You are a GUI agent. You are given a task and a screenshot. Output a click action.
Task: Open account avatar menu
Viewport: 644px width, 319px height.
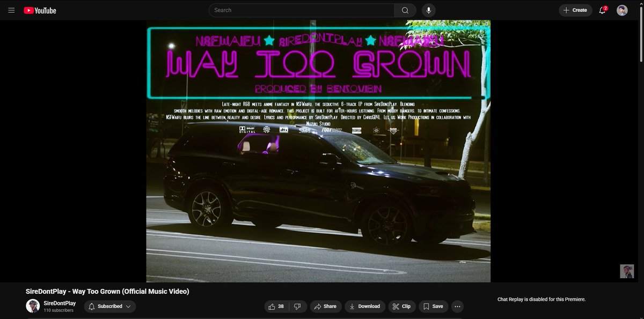pyautogui.click(x=622, y=10)
